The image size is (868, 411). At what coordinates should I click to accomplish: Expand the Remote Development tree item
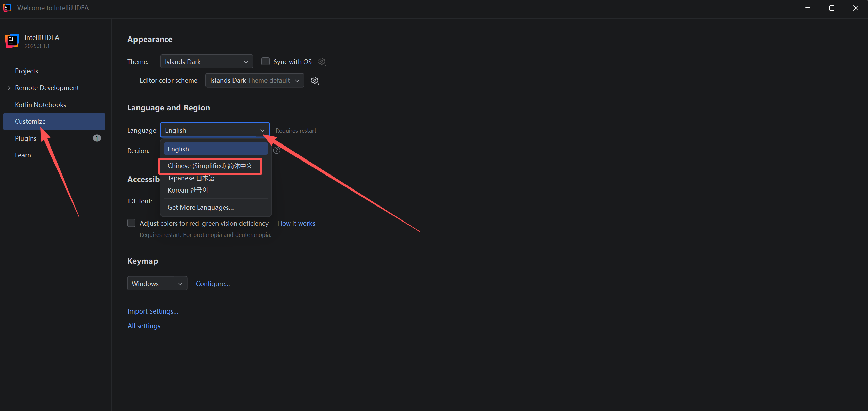point(9,88)
